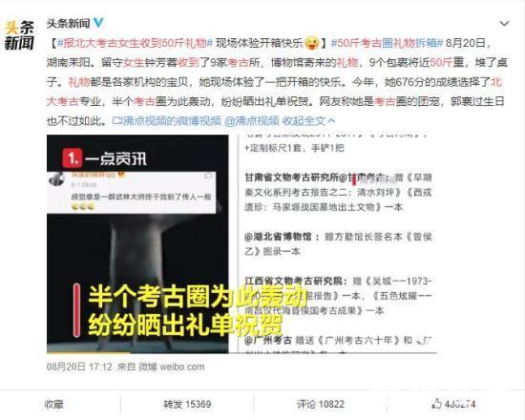Play the video thumbnail with yellow subtitles
This screenshot has height=420, width=525.
(137, 243)
